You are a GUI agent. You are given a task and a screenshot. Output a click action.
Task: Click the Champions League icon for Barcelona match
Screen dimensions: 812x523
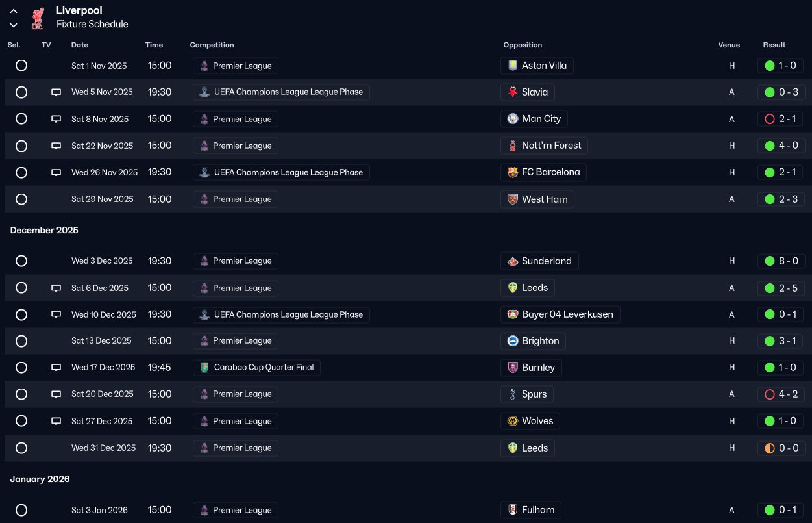pyautogui.click(x=204, y=172)
